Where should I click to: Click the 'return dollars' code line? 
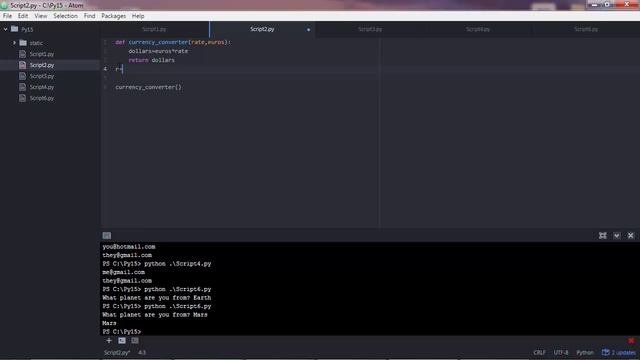coord(151,60)
